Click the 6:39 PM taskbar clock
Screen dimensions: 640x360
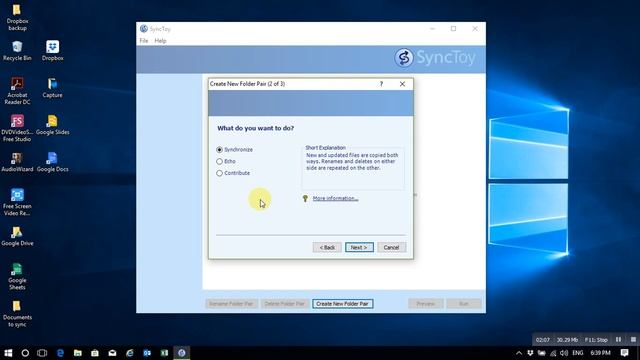coord(600,353)
